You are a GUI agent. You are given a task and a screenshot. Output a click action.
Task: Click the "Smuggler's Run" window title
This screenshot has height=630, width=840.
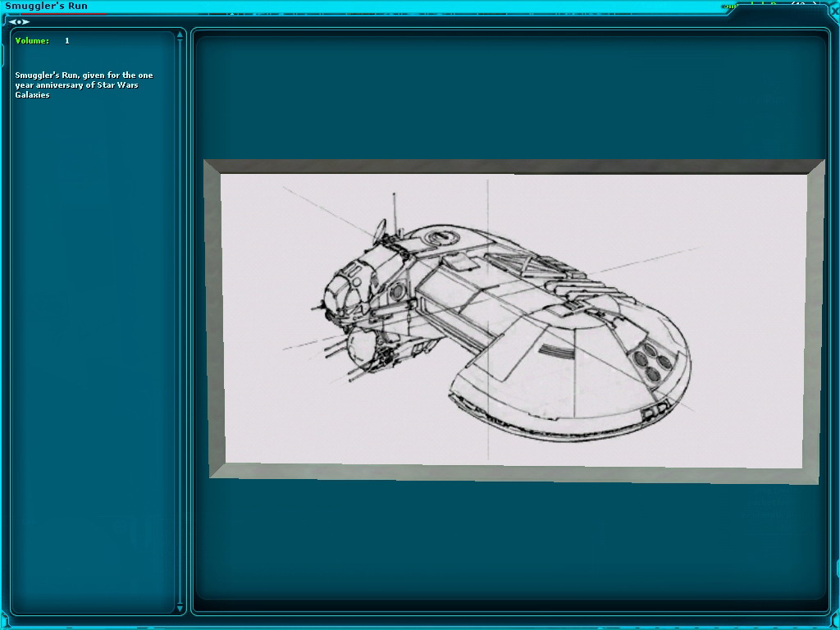click(46, 6)
